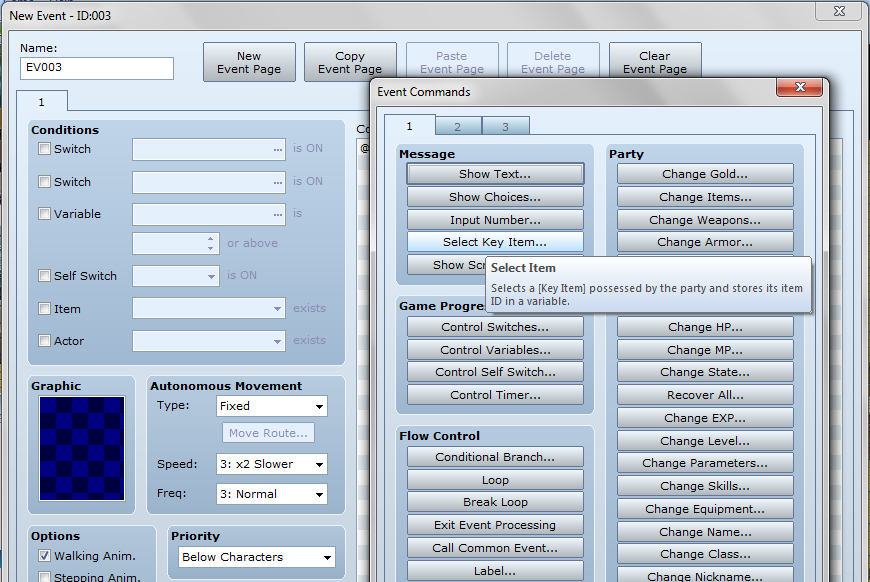Insert a Conditional Branch

point(494,456)
